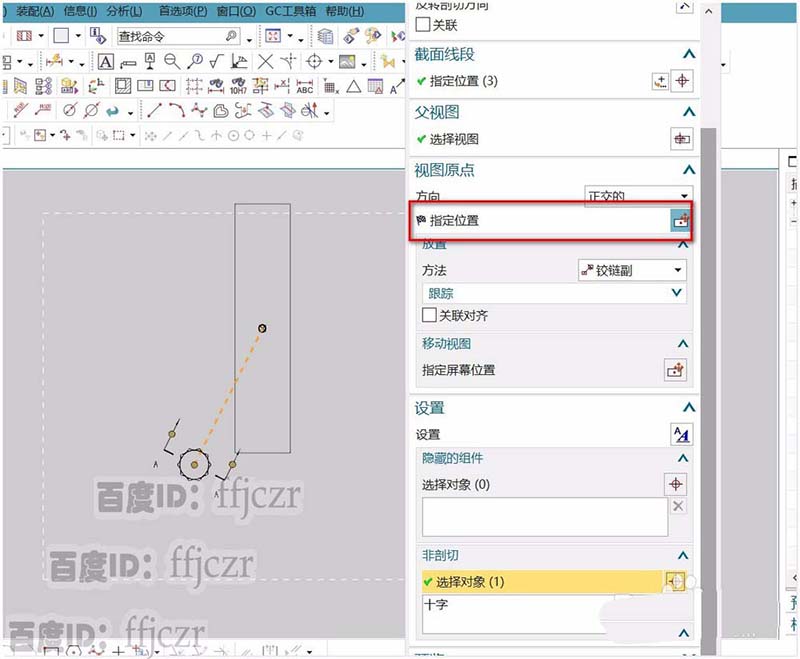Collapse the 父视图 section

689,112
